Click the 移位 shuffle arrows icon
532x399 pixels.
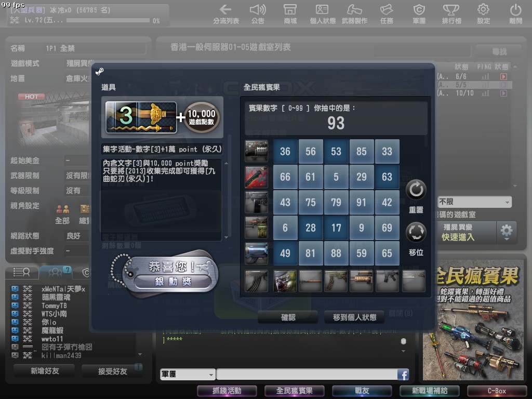[x=416, y=232]
